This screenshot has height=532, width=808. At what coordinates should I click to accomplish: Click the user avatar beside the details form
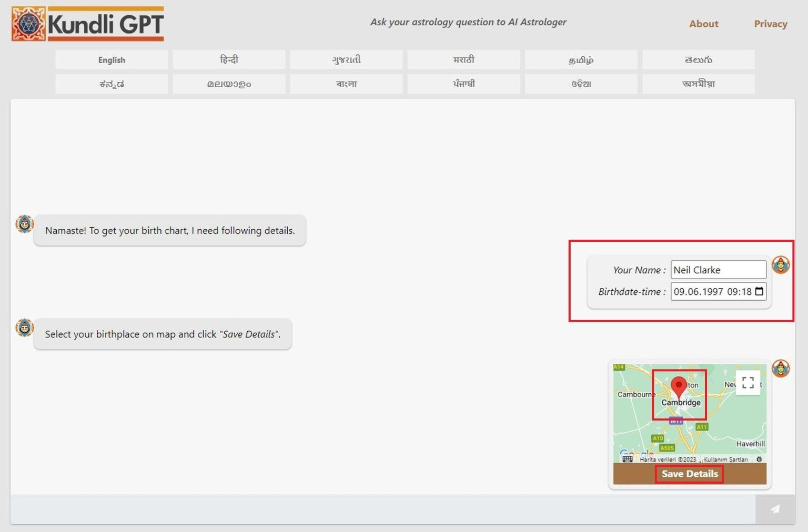(x=781, y=265)
